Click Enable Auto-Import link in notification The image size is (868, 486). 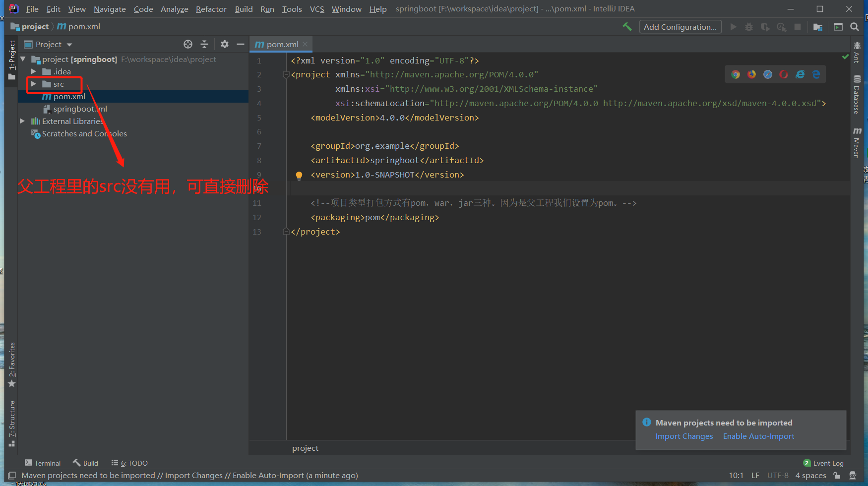(x=758, y=436)
